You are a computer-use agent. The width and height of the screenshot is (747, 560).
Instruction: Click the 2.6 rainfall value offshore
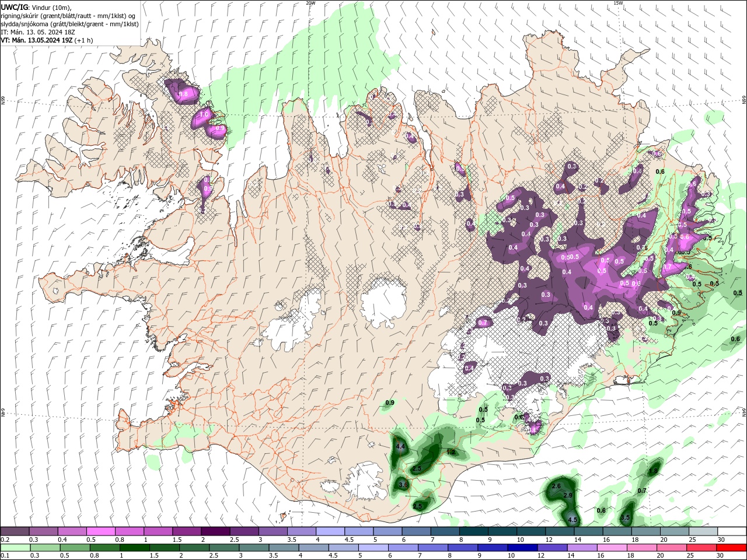[x=556, y=486]
